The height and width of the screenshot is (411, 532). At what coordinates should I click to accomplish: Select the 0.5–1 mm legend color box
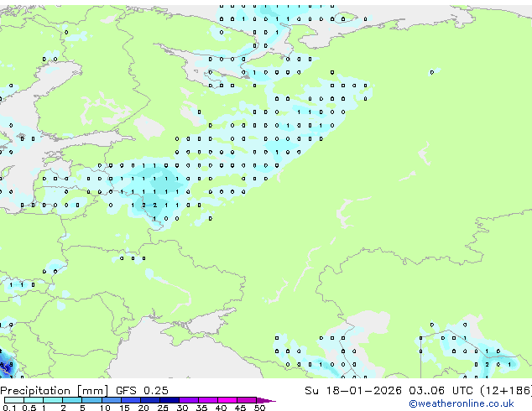click(x=34, y=400)
